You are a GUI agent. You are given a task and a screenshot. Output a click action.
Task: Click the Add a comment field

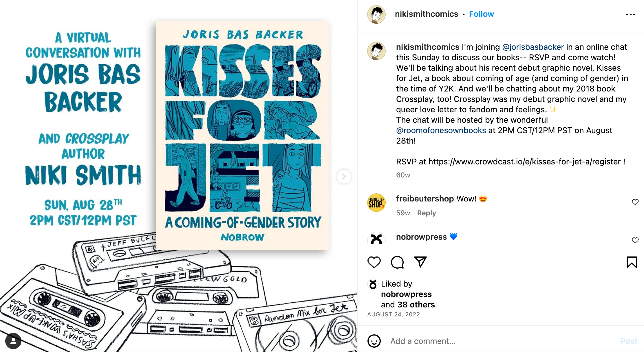pos(501,341)
